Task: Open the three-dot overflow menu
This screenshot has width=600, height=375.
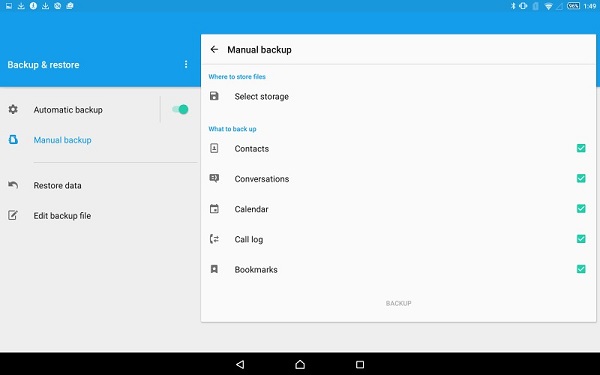Action: click(186, 64)
